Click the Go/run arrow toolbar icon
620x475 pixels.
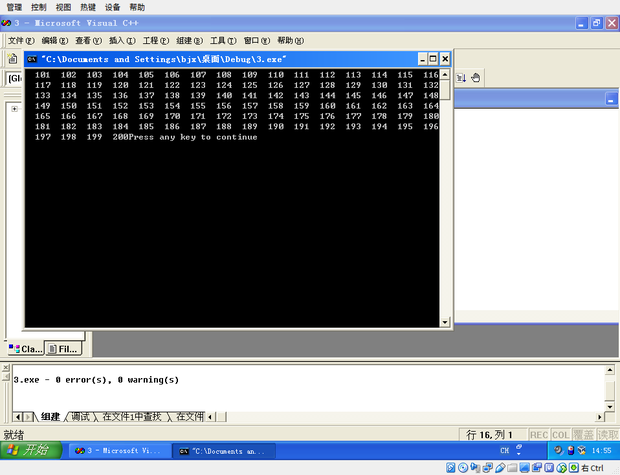click(461, 78)
